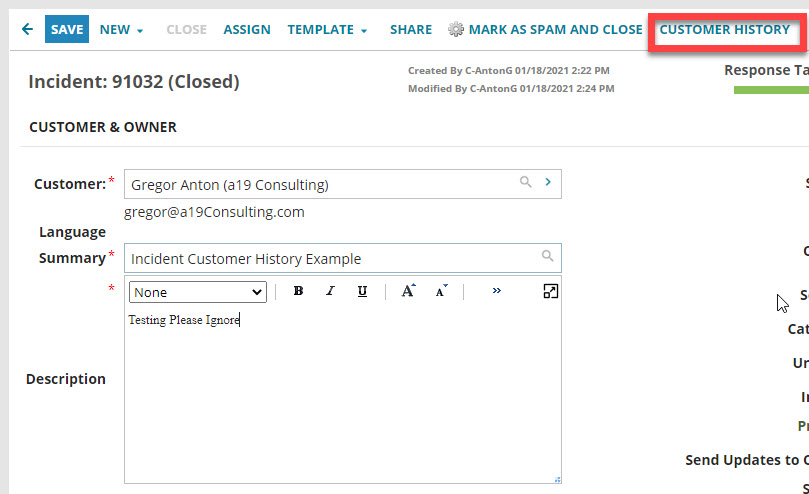Open customer details via the chevron arrow
809x494 pixels.
(x=548, y=182)
